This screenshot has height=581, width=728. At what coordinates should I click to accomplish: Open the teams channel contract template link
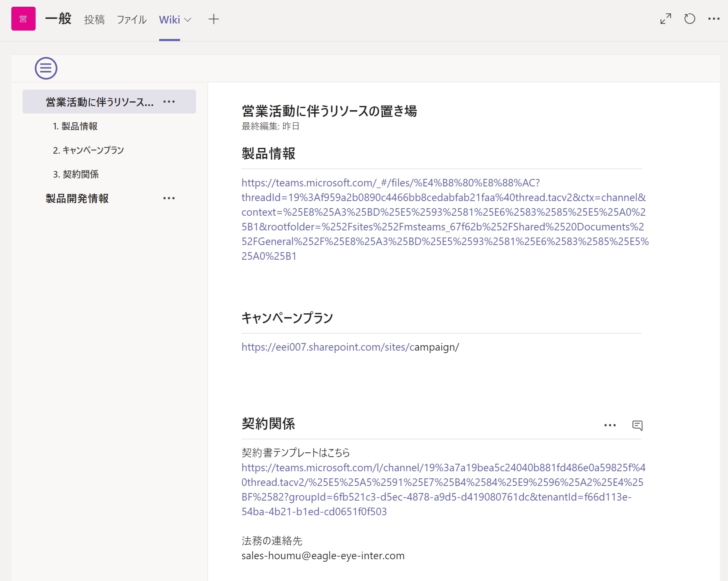[444, 490]
